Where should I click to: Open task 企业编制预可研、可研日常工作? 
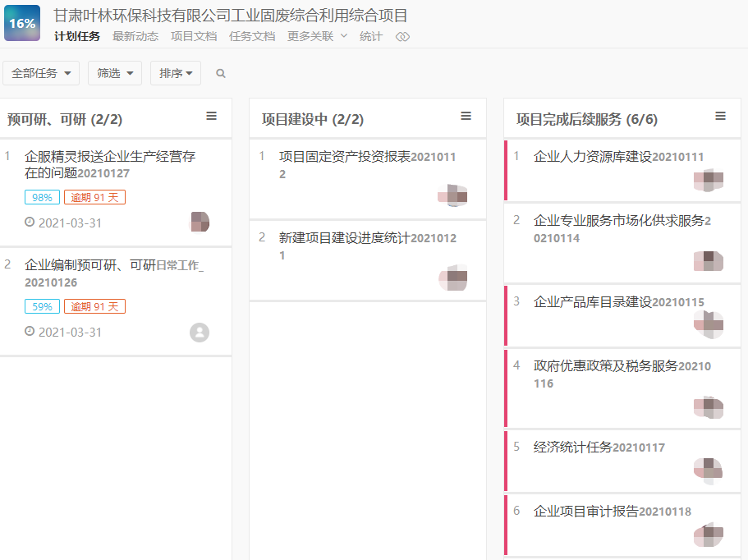(x=114, y=273)
